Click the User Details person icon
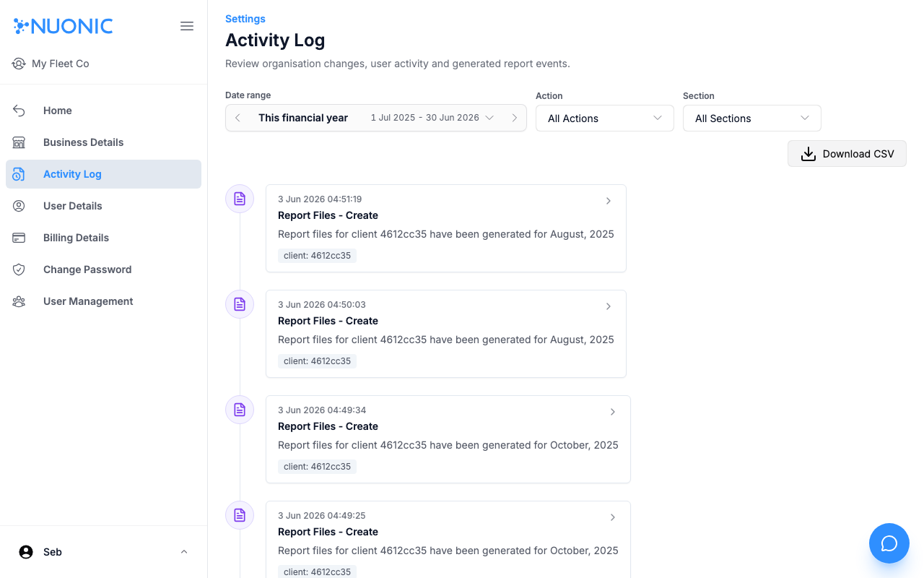Screen dimensions: 924x578 (x=19, y=206)
